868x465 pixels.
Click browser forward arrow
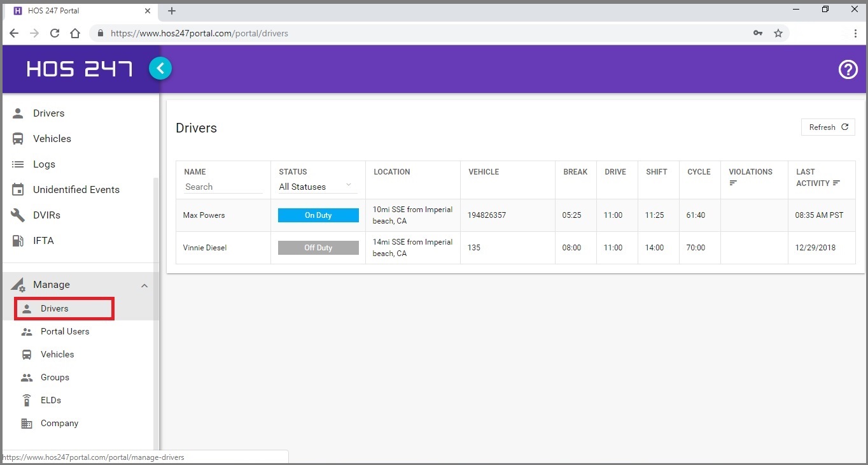tap(34, 33)
